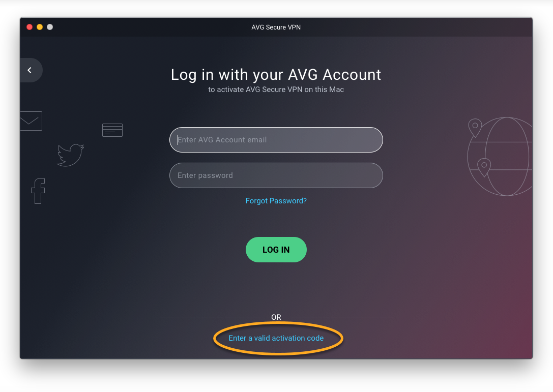Click the green LOG IN button

coord(276,250)
